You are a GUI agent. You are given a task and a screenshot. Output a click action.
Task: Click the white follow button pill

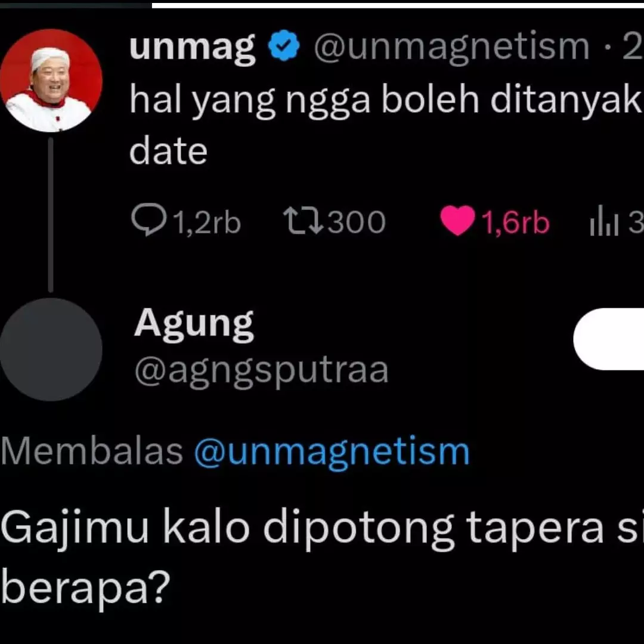(614, 340)
